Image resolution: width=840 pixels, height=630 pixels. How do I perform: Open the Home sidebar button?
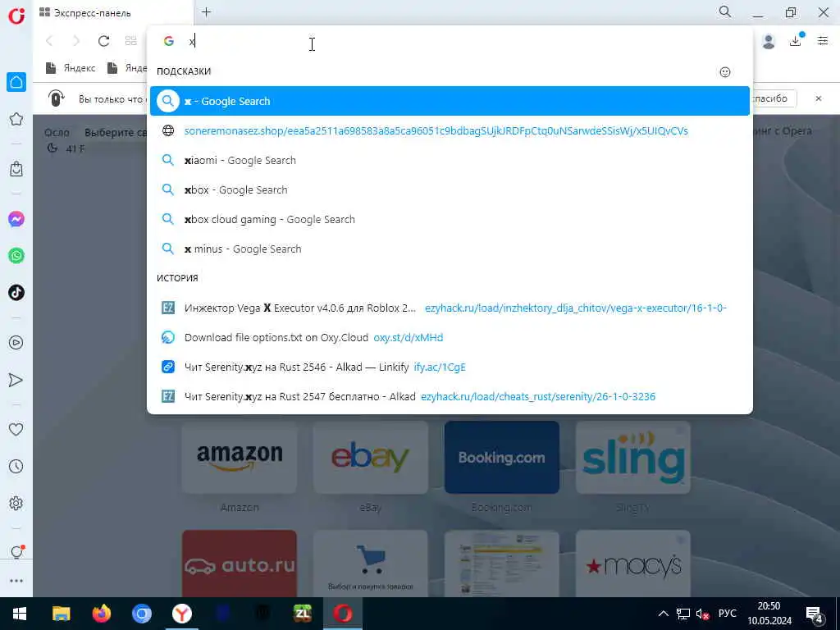(x=16, y=82)
